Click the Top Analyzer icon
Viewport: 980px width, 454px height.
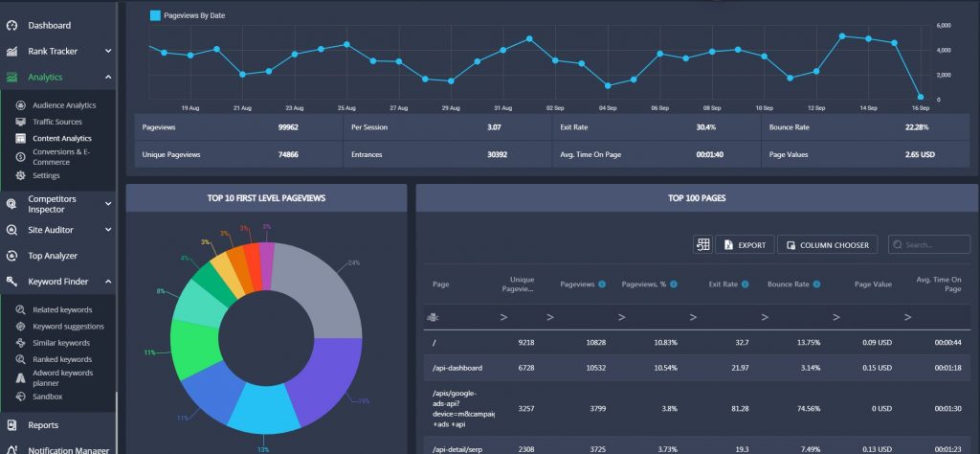coord(11,256)
